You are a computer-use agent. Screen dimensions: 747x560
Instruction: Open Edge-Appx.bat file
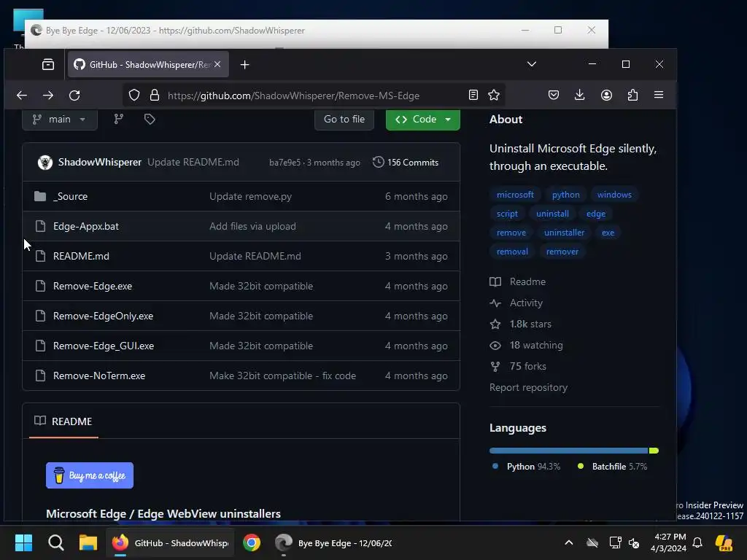(86, 226)
